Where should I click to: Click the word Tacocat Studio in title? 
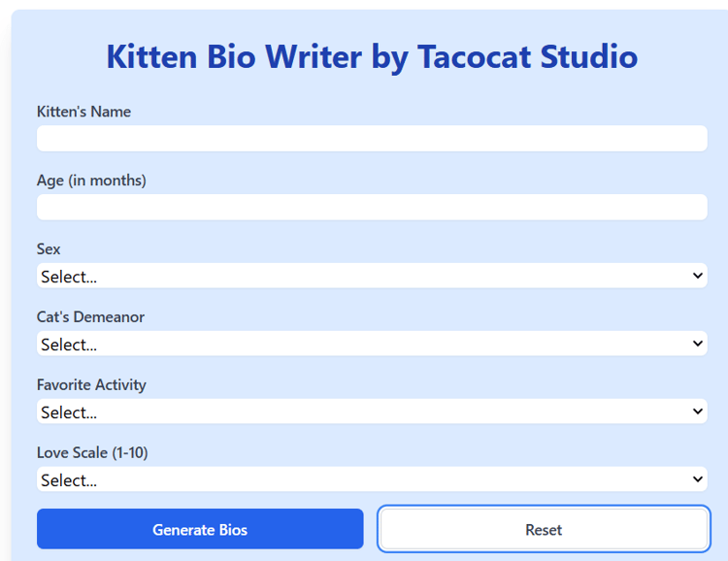527,56
